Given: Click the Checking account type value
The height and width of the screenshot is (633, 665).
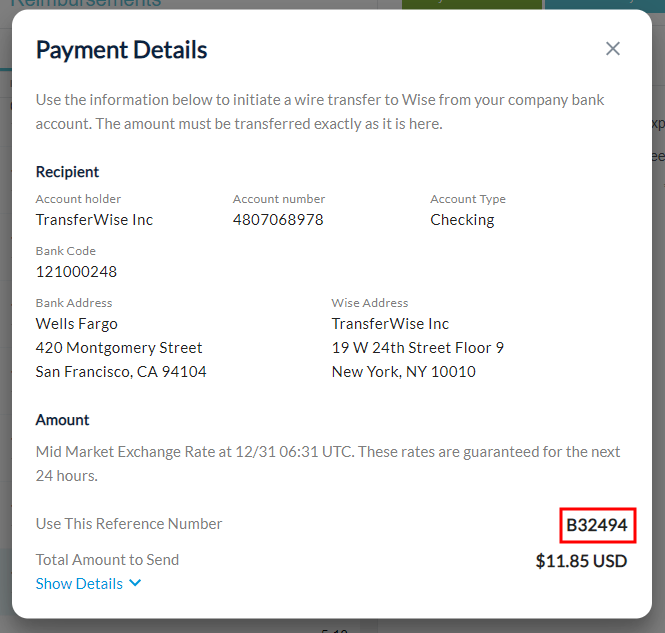Looking at the screenshot, I should click(462, 220).
